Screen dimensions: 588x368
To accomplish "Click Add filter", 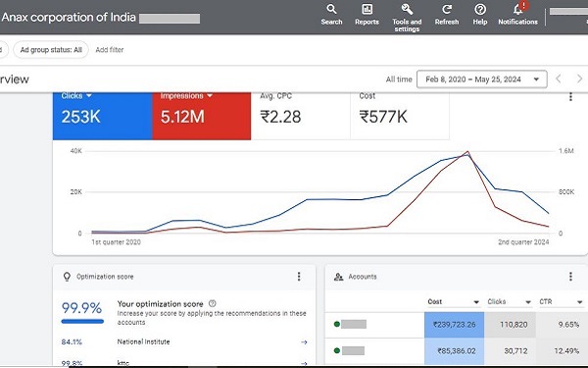I will pyautogui.click(x=109, y=50).
